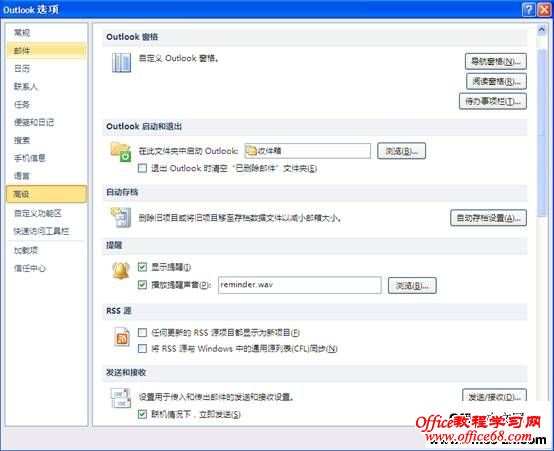Toggle the 播放提醒声音 checkbox
Image resolution: width=554 pixels, height=451 pixels.
point(142,285)
